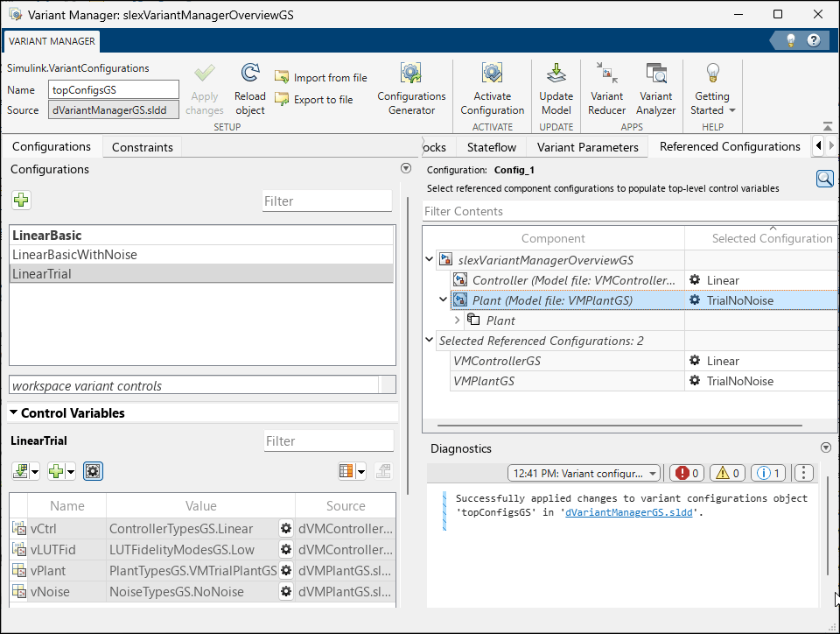Click the gear icon in the vCtrl row
Viewport: 840px width, 634px height.
click(286, 528)
